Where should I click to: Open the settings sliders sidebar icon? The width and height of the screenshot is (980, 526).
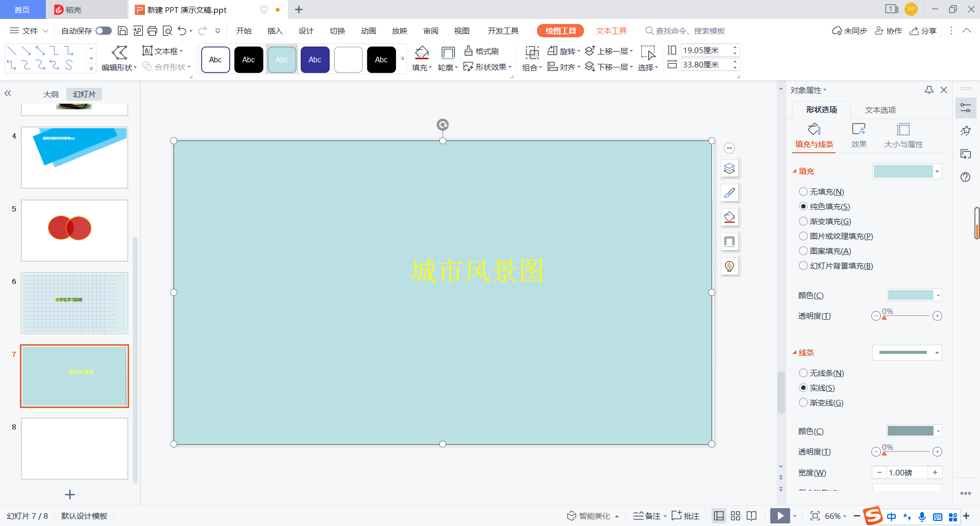[x=966, y=108]
